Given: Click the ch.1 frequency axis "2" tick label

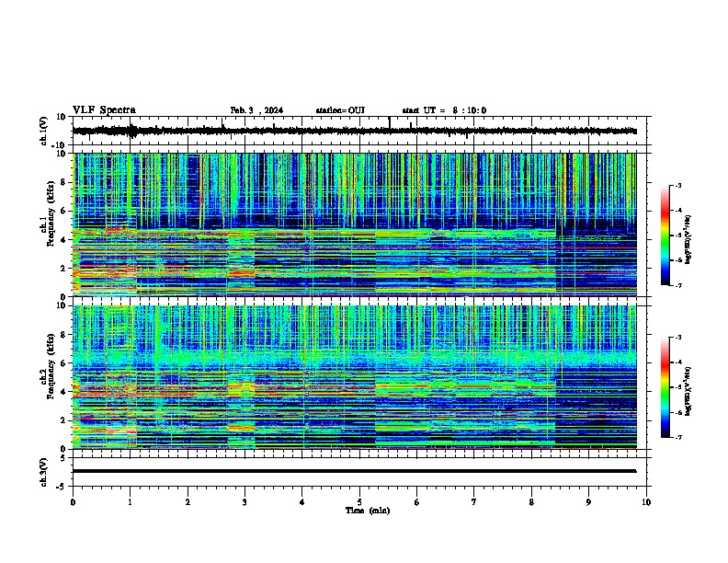Looking at the screenshot, I should (x=63, y=268).
